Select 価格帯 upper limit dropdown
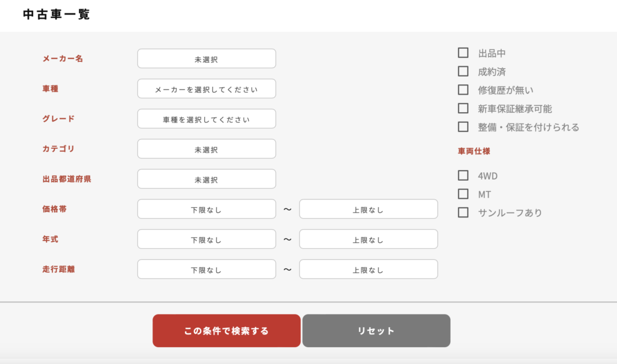The image size is (617, 364). [x=368, y=209]
